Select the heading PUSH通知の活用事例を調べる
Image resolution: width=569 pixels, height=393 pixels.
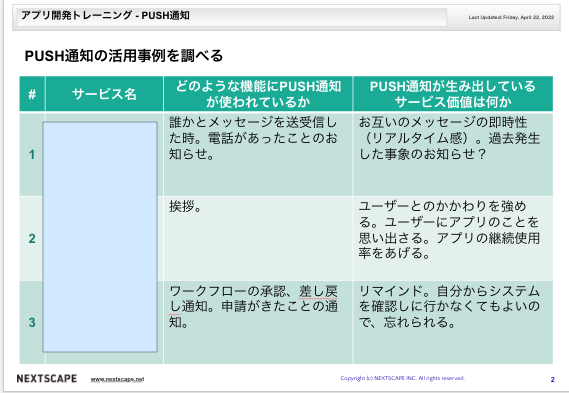(124, 56)
